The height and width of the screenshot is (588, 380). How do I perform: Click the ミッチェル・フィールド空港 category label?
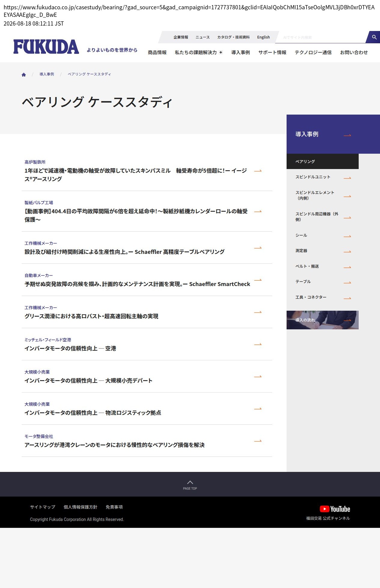(48, 340)
